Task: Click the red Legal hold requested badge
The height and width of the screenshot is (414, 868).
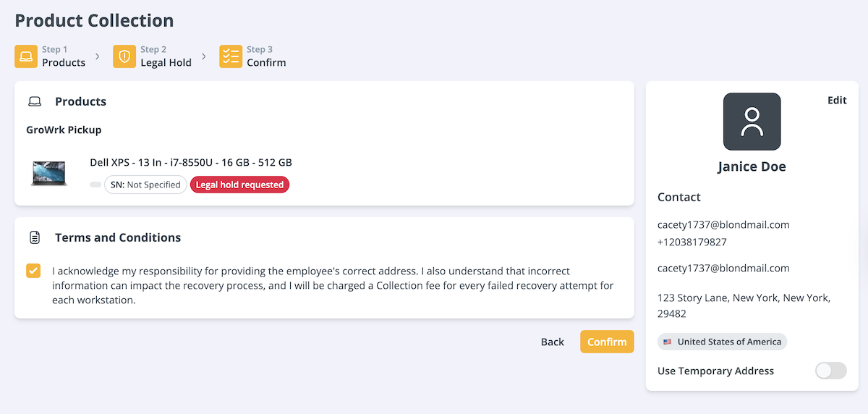Action: [239, 185]
